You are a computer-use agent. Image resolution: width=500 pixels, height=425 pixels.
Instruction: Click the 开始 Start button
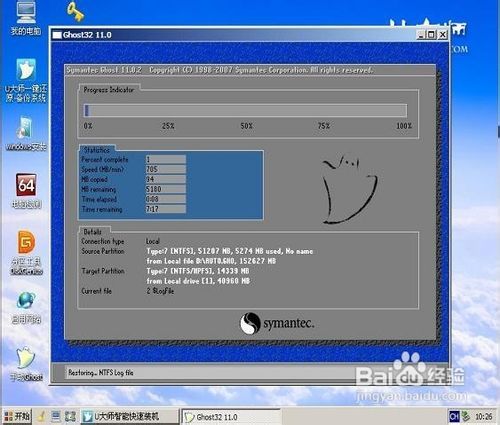point(16,417)
